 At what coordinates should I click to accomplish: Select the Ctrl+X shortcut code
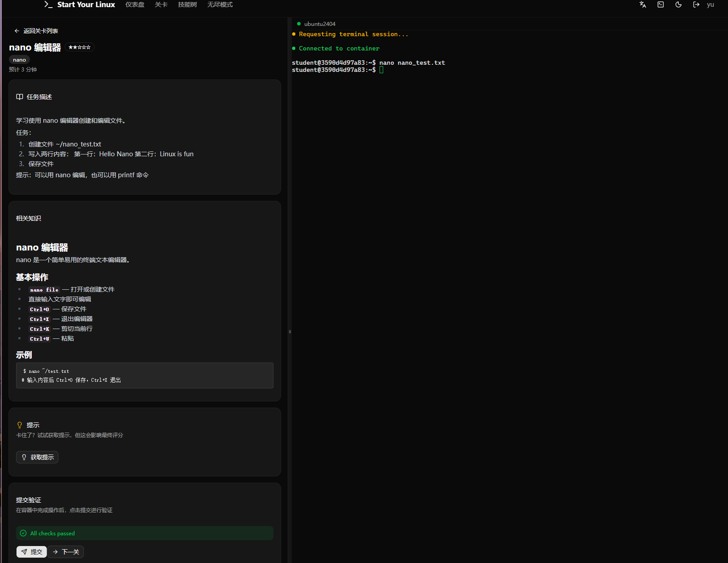point(40,319)
